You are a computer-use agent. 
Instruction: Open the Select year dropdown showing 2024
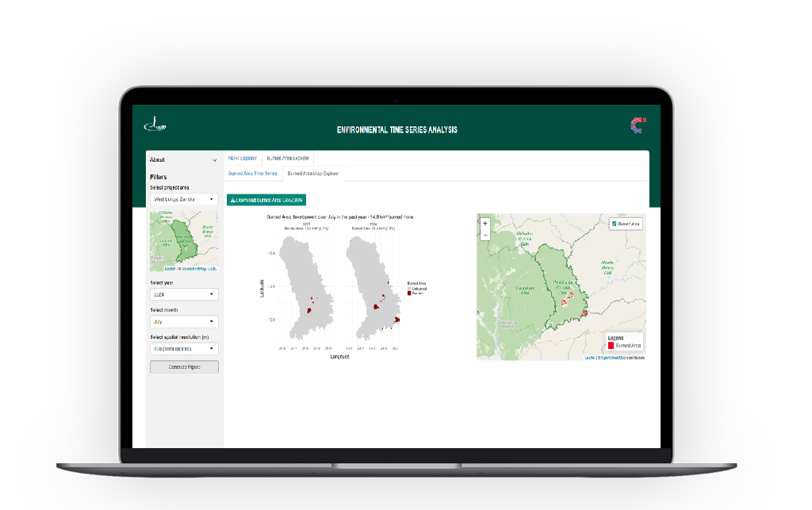[184, 294]
